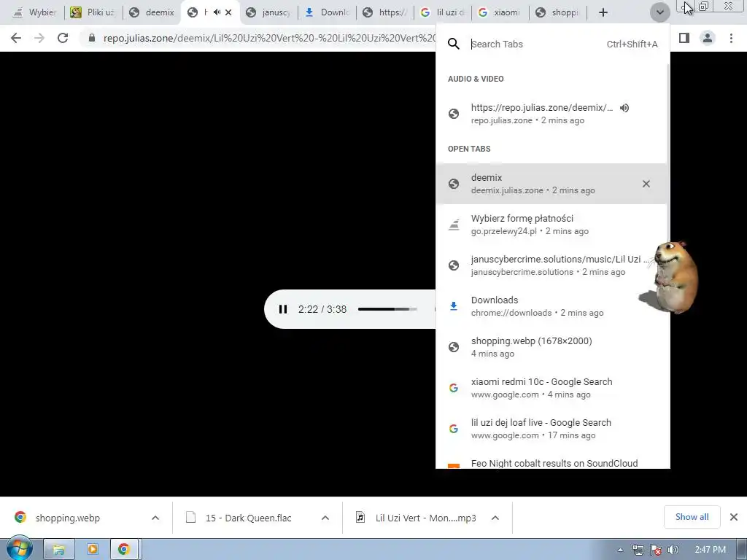Click the download icon beside Downloads entry

tap(454, 306)
